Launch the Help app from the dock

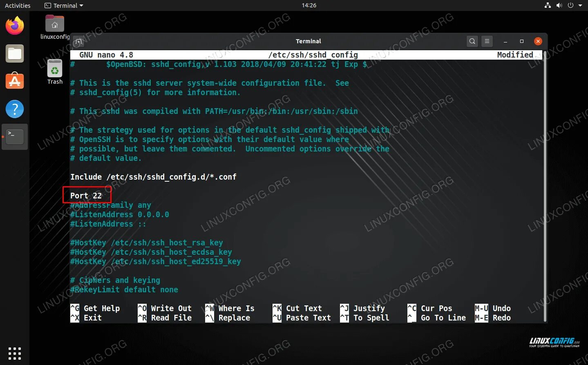pos(15,109)
